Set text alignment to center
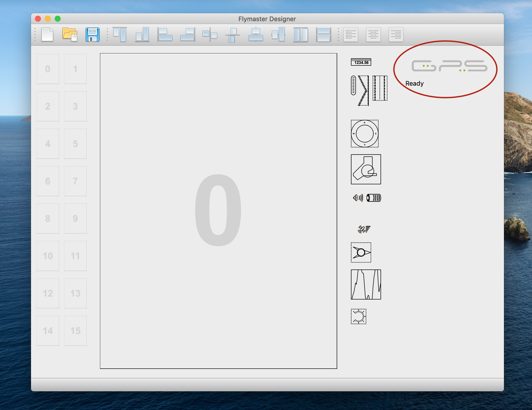532x410 pixels. 373,34
